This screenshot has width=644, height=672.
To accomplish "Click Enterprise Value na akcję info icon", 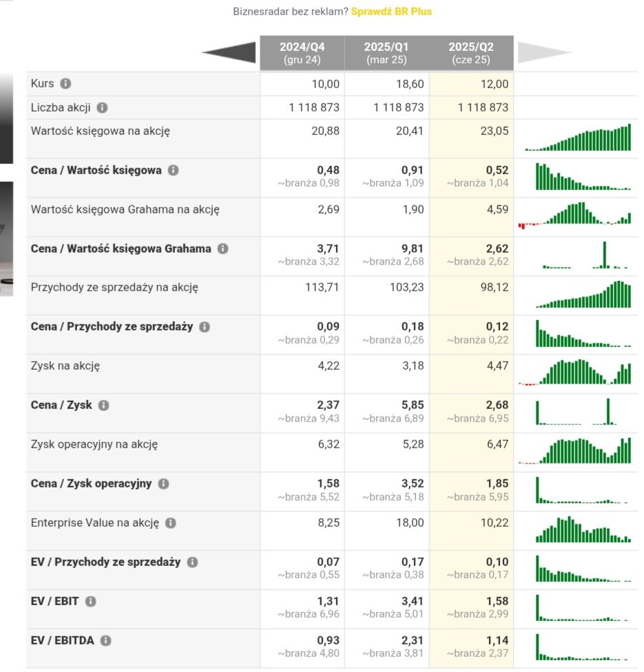I will (170, 523).
